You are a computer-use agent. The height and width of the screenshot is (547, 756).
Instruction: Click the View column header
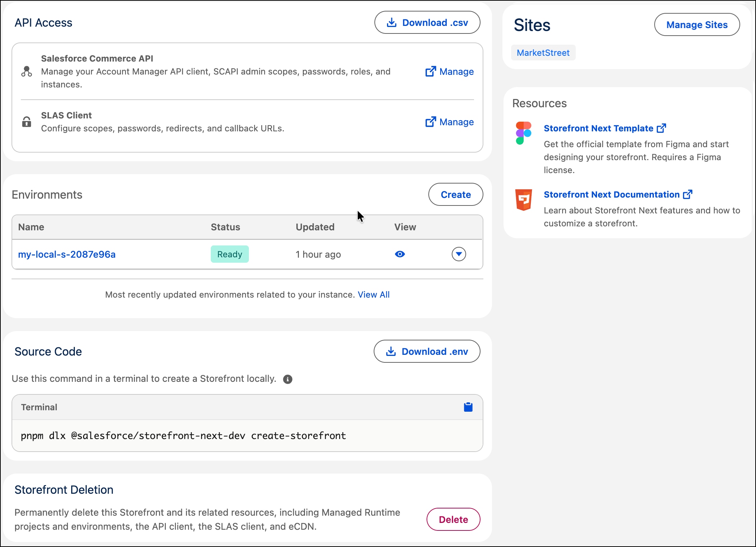[x=405, y=227]
